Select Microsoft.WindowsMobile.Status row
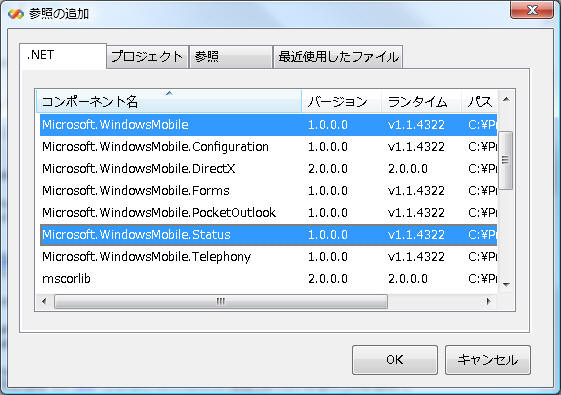The height and width of the screenshot is (395, 561). pyautogui.click(x=268, y=235)
